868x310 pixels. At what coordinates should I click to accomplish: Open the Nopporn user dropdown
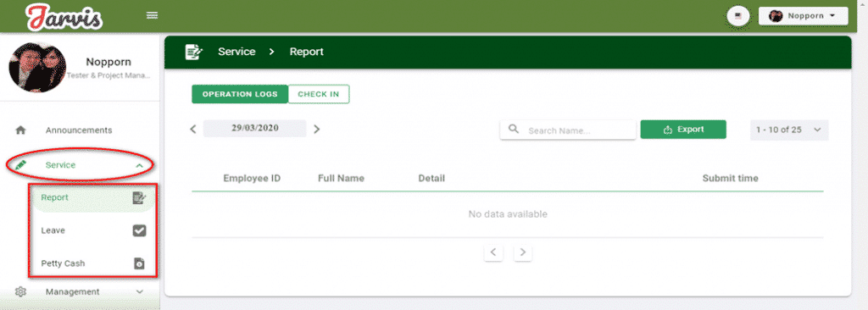click(803, 16)
